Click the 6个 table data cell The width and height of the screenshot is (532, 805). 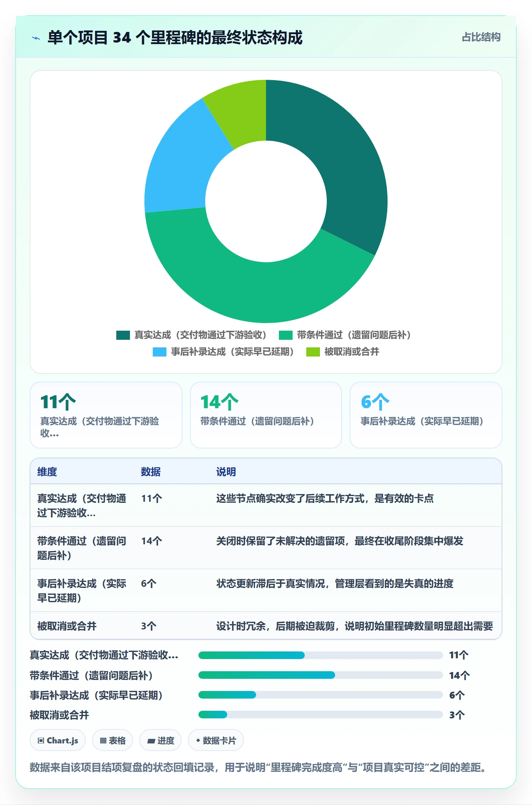(149, 583)
